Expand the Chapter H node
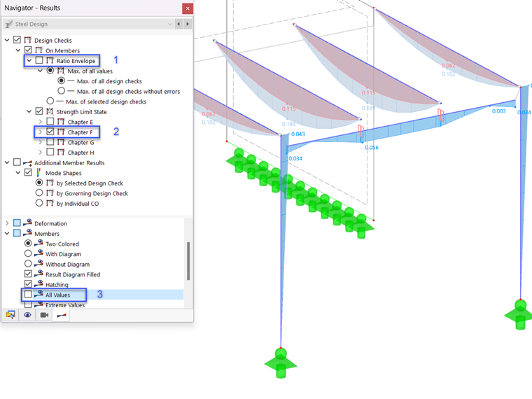Screen dimensions: 532x399 [40, 153]
